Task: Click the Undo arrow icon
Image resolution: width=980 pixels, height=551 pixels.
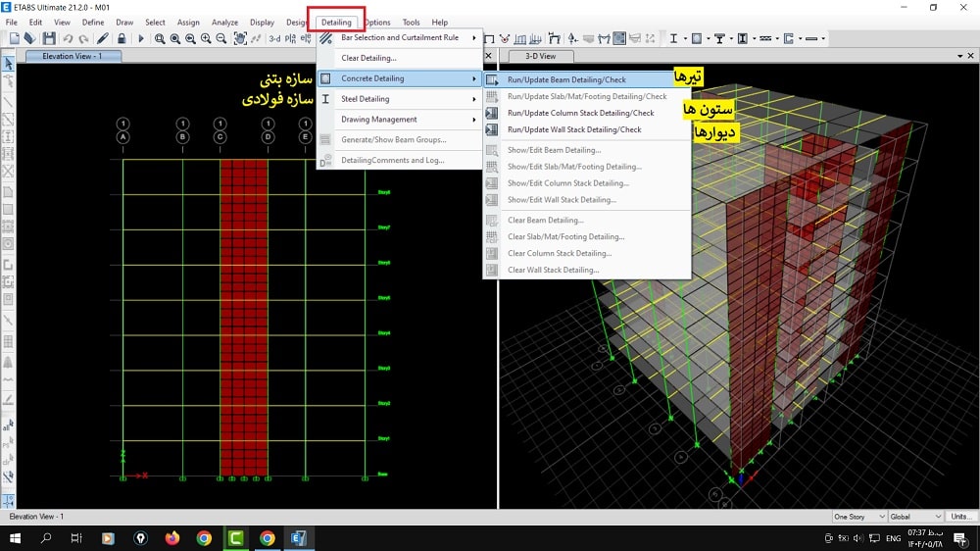Action: 68,39
